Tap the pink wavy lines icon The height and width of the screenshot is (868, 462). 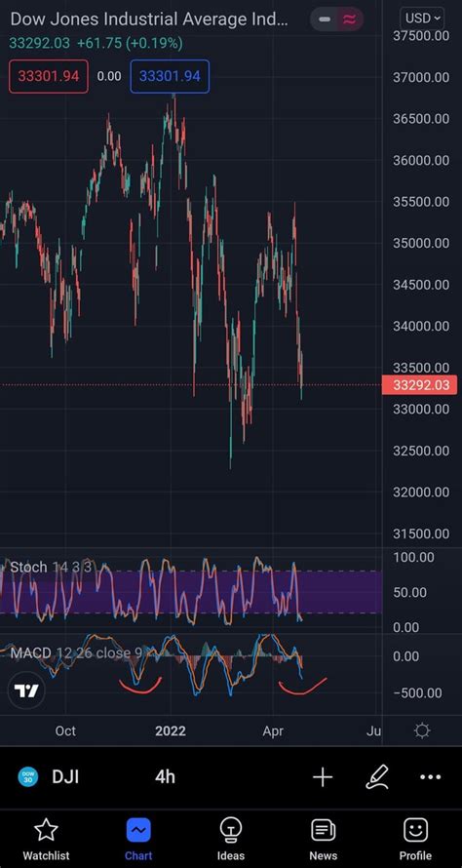(349, 20)
